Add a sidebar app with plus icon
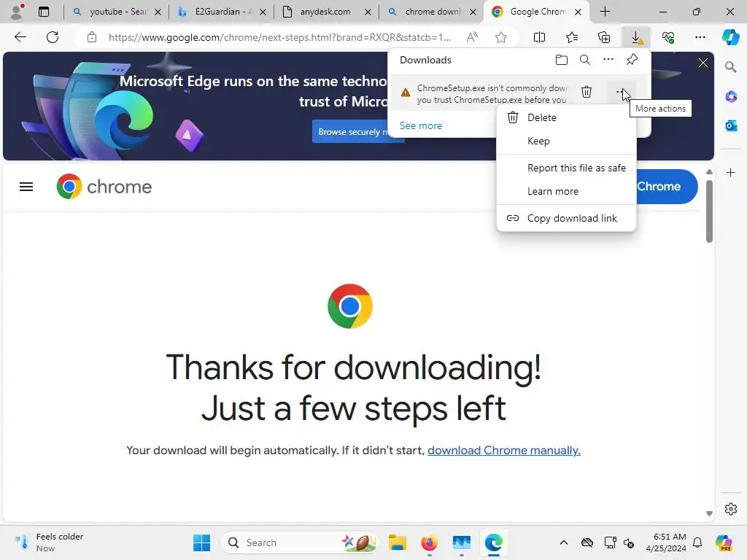The width and height of the screenshot is (747, 560). [731, 172]
